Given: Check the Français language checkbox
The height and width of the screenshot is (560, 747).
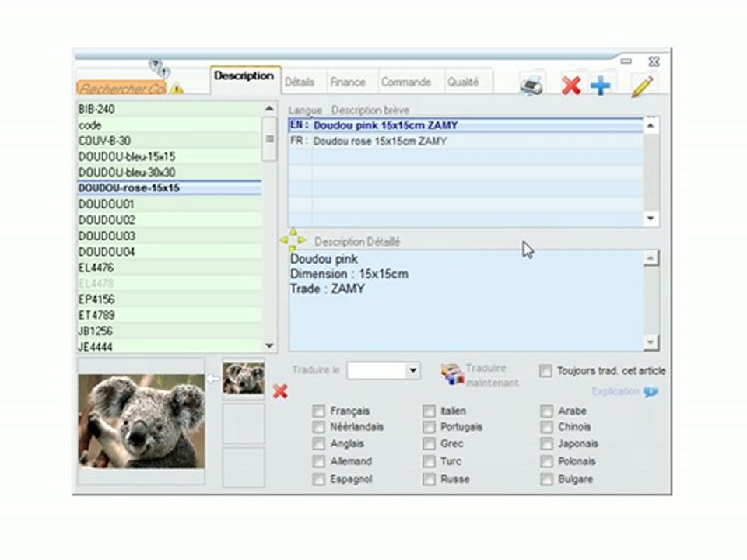Looking at the screenshot, I should 319,411.
